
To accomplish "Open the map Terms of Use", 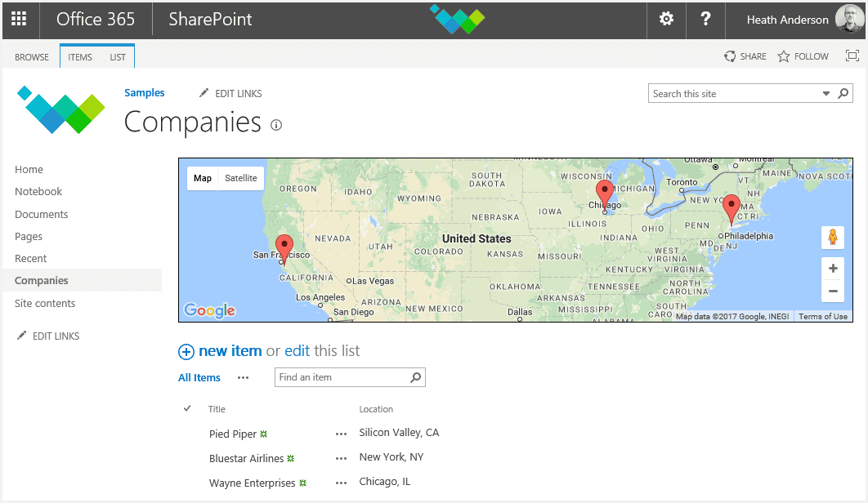I will pyautogui.click(x=822, y=317).
